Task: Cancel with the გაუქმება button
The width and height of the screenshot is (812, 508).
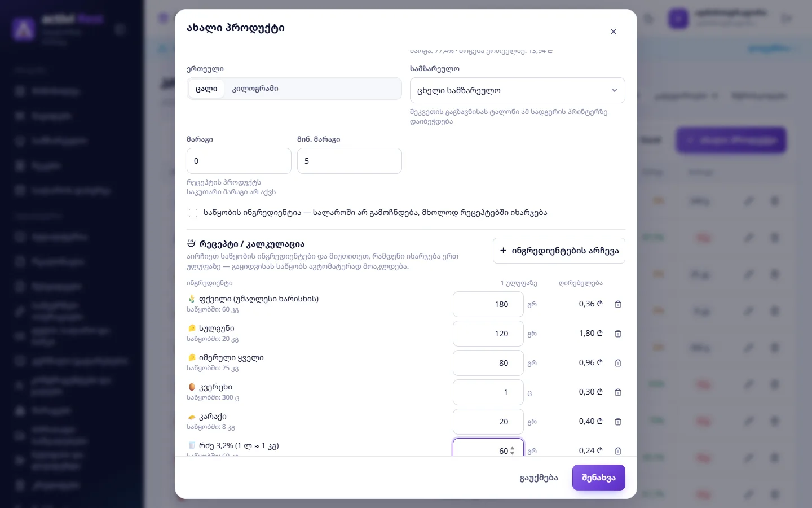Action: pos(539,478)
